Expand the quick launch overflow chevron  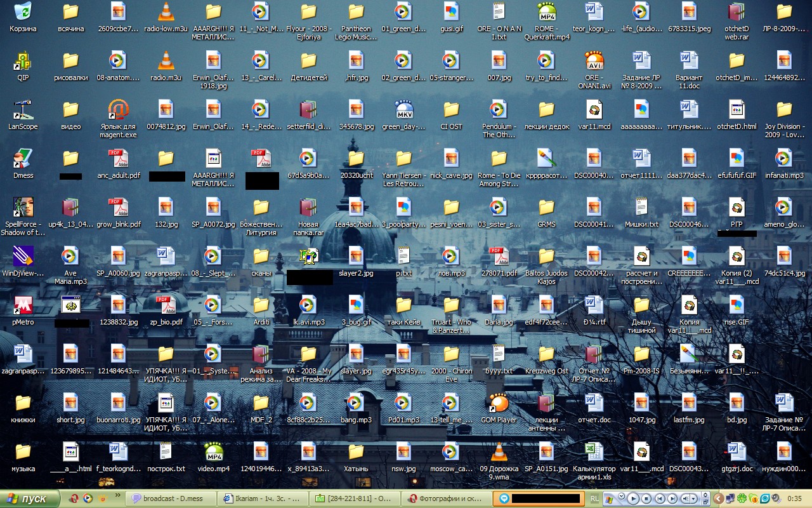click(x=118, y=495)
